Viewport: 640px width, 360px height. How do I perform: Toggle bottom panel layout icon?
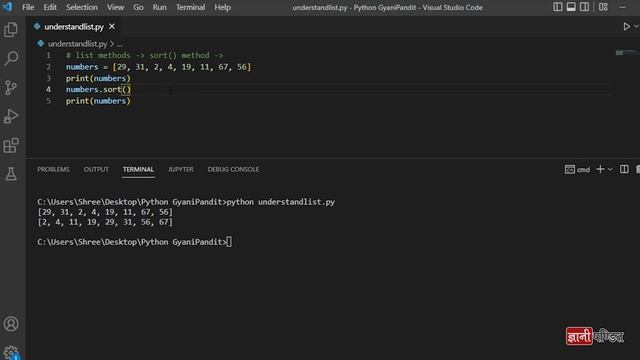click(x=571, y=7)
